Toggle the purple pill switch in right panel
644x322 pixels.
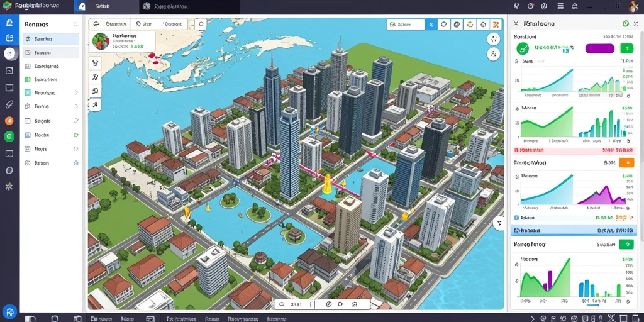click(599, 48)
